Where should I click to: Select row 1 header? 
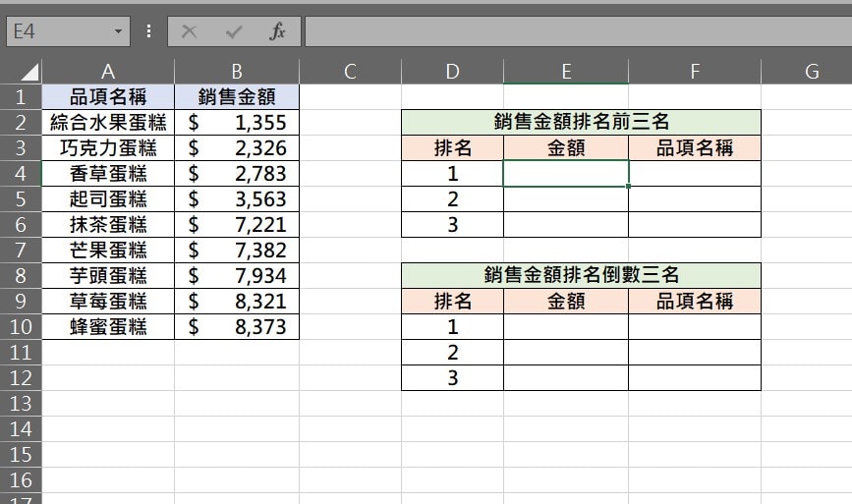21,96
